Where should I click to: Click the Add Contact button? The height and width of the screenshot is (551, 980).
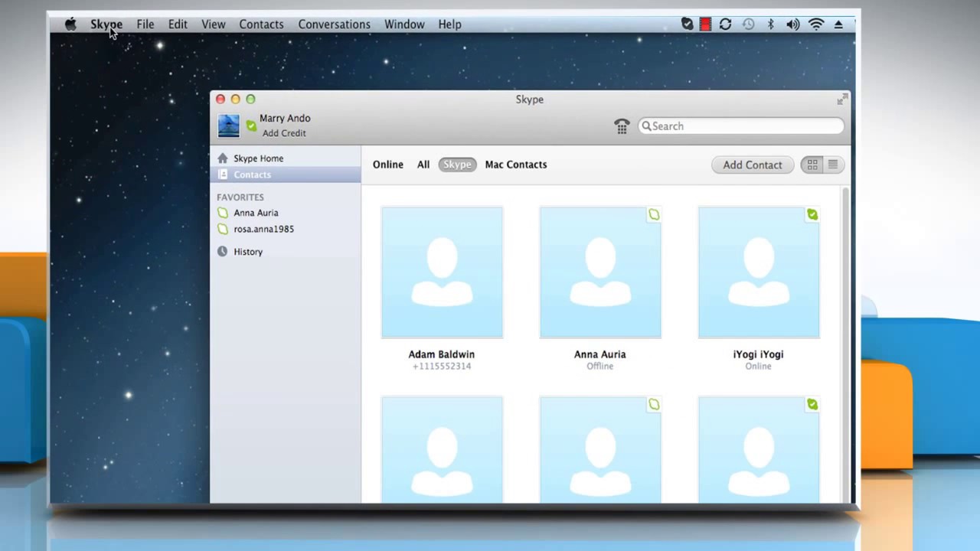pos(753,165)
